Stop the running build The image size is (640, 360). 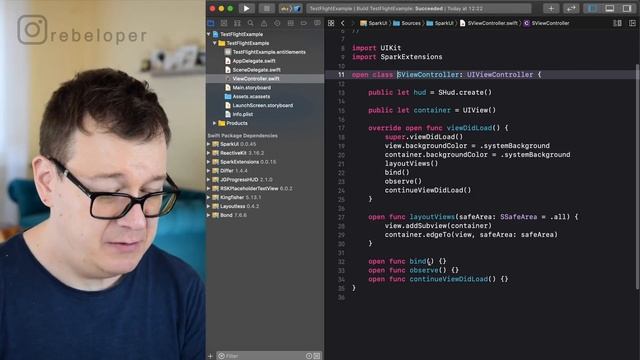[267, 8]
